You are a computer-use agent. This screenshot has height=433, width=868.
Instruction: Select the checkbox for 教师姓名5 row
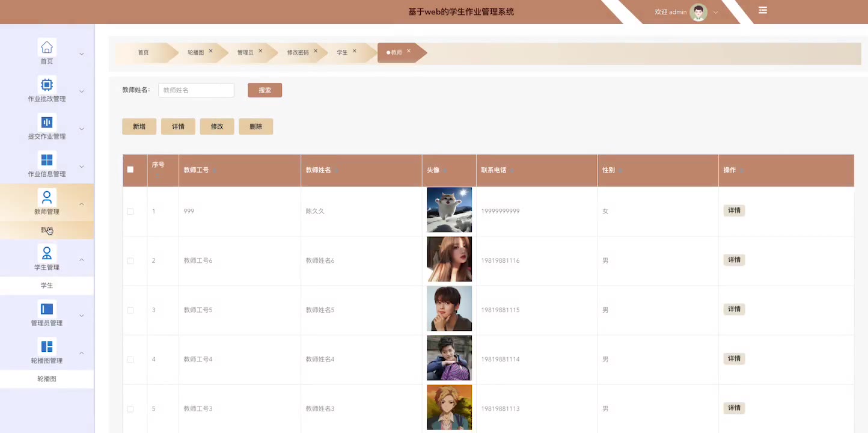pos(130,310)
